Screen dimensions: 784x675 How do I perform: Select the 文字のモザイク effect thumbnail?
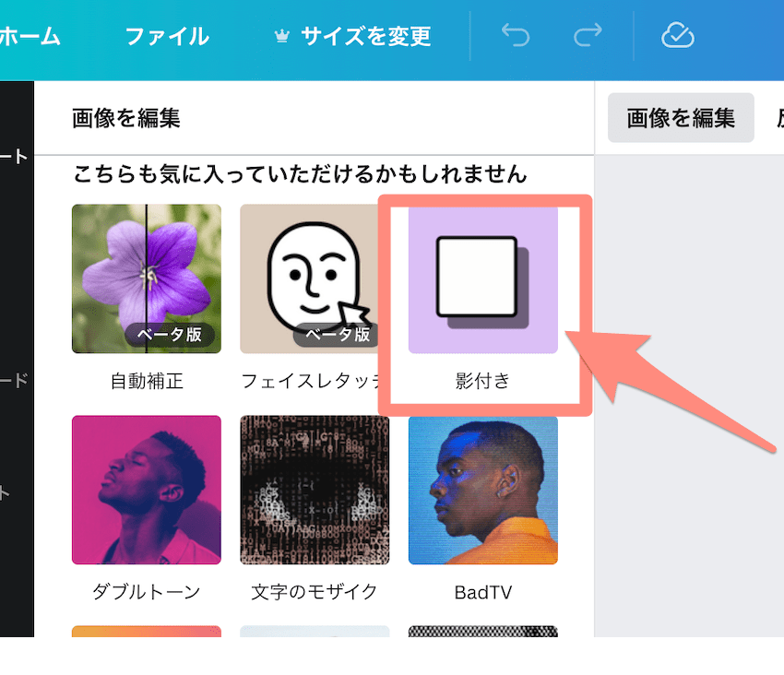[315, 490]
